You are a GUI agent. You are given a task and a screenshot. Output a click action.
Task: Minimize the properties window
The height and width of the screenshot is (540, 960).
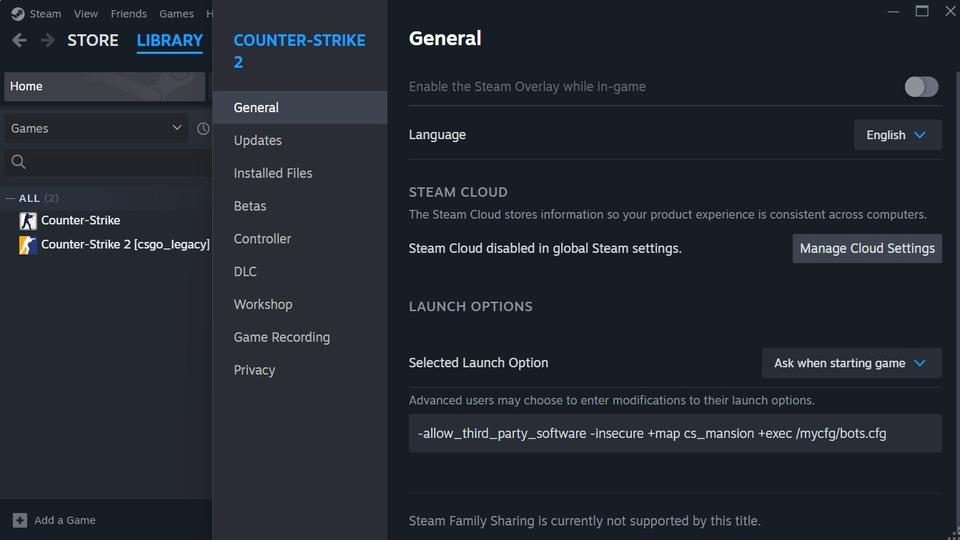click(x=893, y=12)
